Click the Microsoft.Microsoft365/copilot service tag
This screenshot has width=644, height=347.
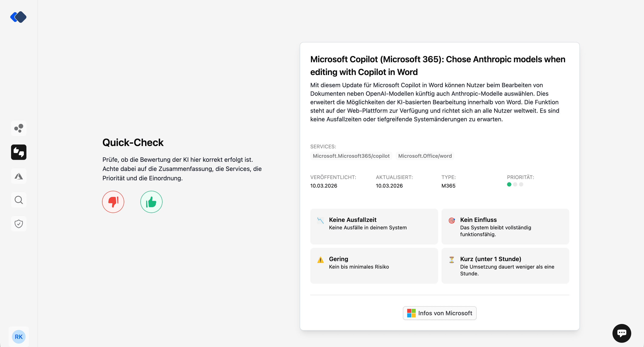coord(351,156)
